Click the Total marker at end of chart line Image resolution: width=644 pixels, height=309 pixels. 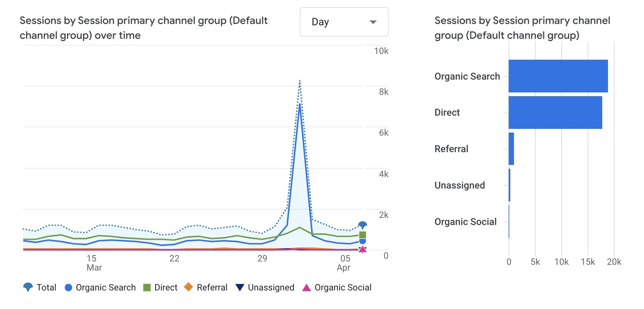click(362, 224)
